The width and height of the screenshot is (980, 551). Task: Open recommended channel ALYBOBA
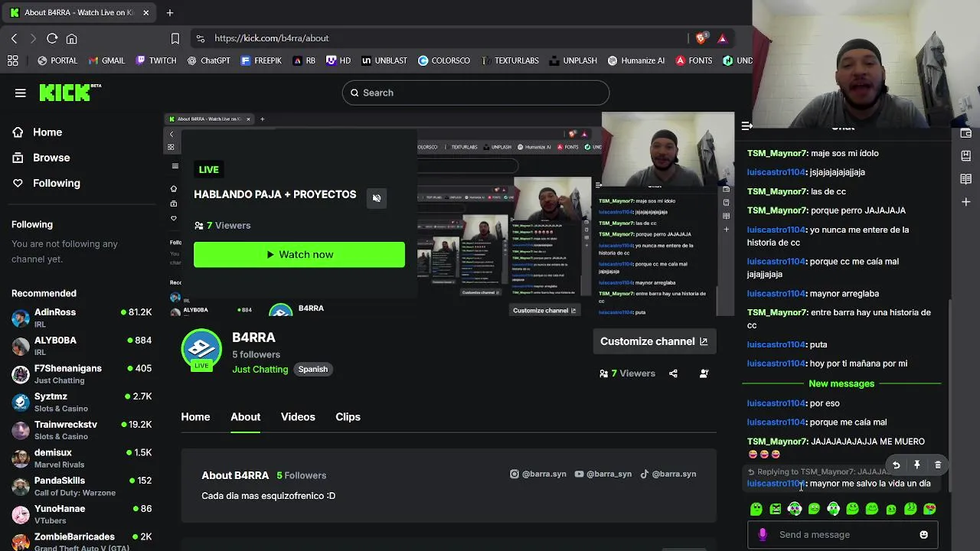(82, 346)
